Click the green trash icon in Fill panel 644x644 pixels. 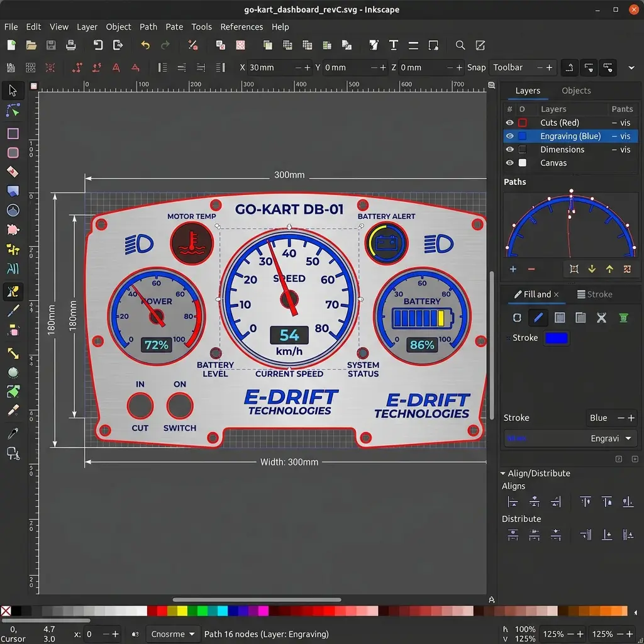pos(623,318)
